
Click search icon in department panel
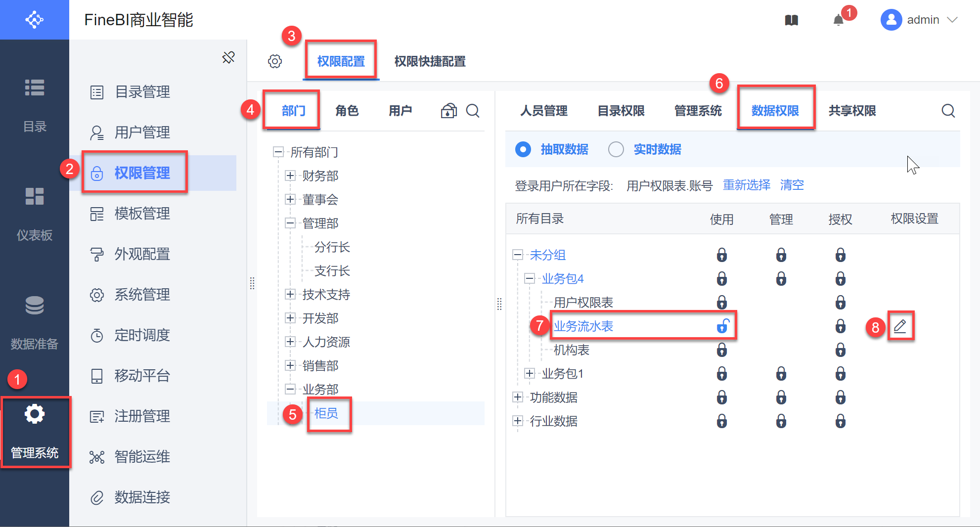click(x=473, y=111)
